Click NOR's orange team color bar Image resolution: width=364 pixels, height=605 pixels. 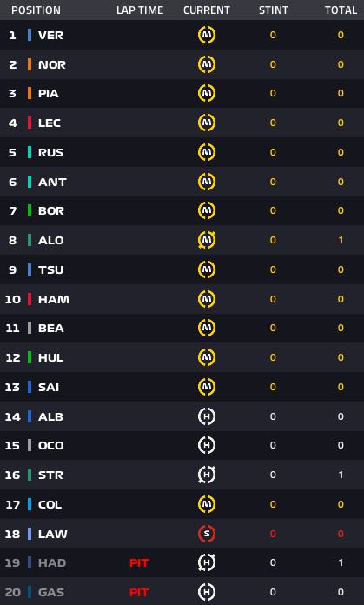pyautogui.click(x=30, y=64)
